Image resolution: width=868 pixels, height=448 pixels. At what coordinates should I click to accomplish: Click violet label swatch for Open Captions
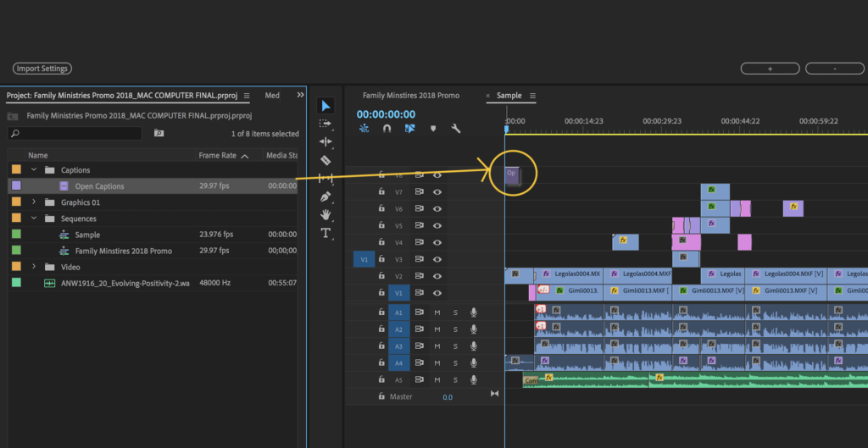coord(17,185)
